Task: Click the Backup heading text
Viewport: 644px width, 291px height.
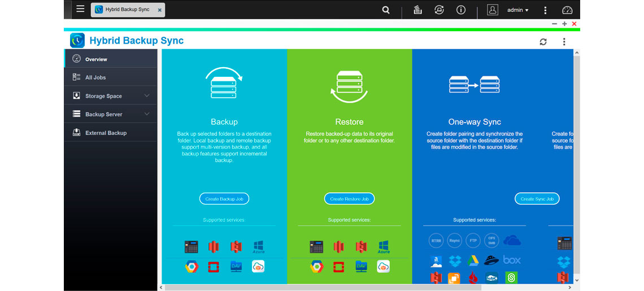Action: 224,122
